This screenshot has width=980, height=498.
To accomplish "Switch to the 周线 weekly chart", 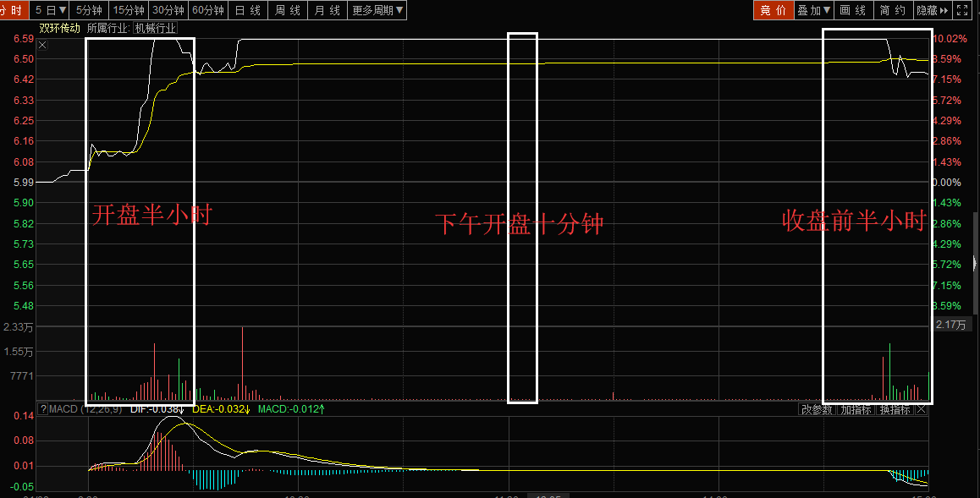I will coord(288,10).
